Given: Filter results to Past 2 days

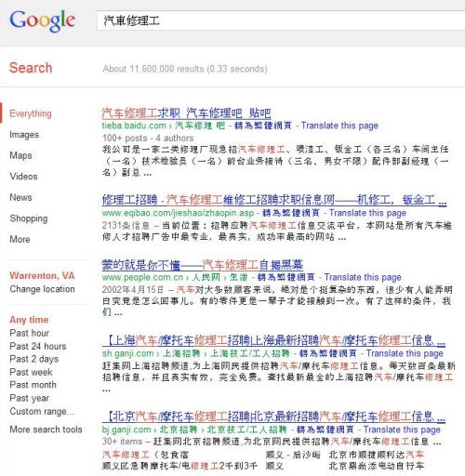Looking at the screenshot, I should tap(34, 359).
